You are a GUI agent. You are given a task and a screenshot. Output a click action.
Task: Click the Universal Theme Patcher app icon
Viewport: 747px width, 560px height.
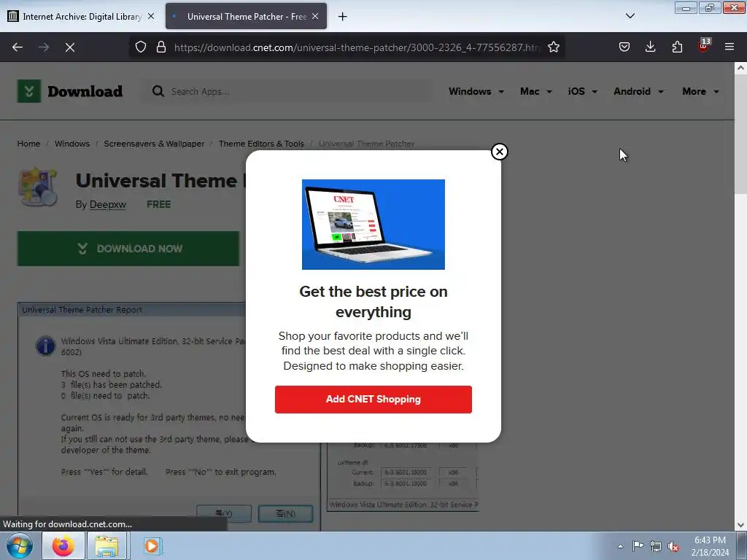click(38, 187)
